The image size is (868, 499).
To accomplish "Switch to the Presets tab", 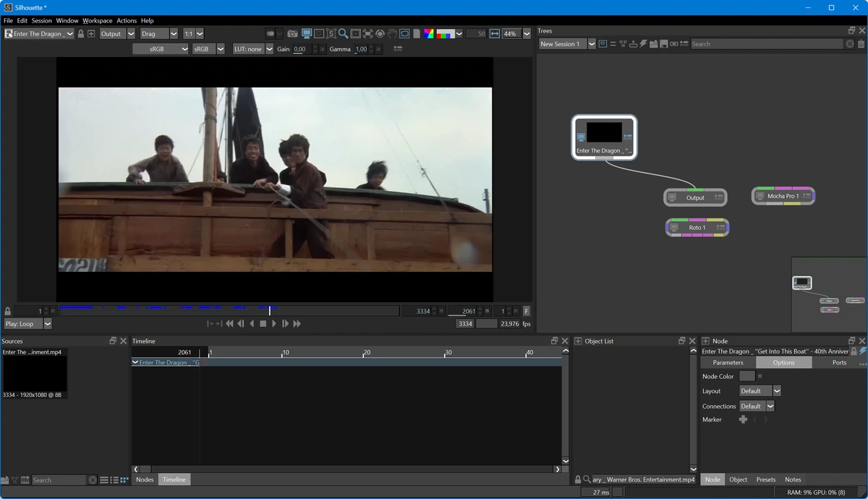I will pos(766,479).
